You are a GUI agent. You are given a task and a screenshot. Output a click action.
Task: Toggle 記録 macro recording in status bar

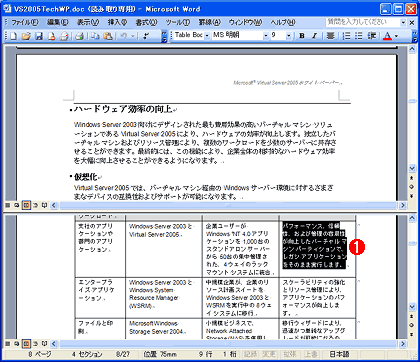point(250,355)
